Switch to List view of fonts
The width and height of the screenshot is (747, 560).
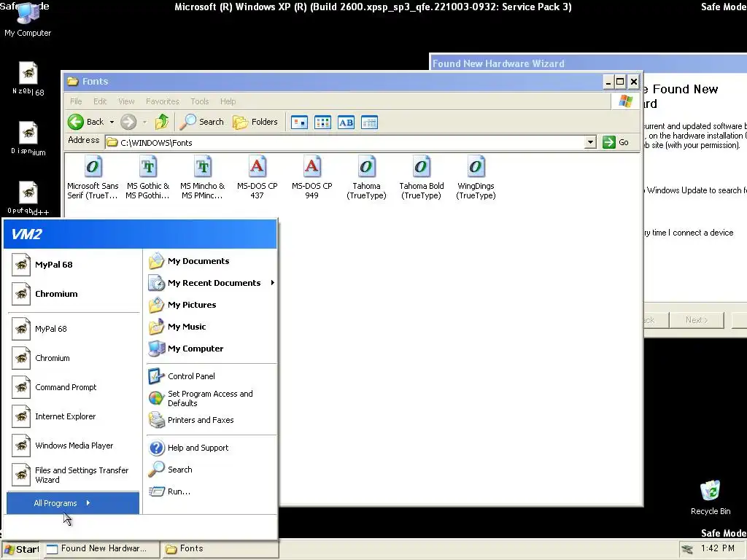pos(322,122)
